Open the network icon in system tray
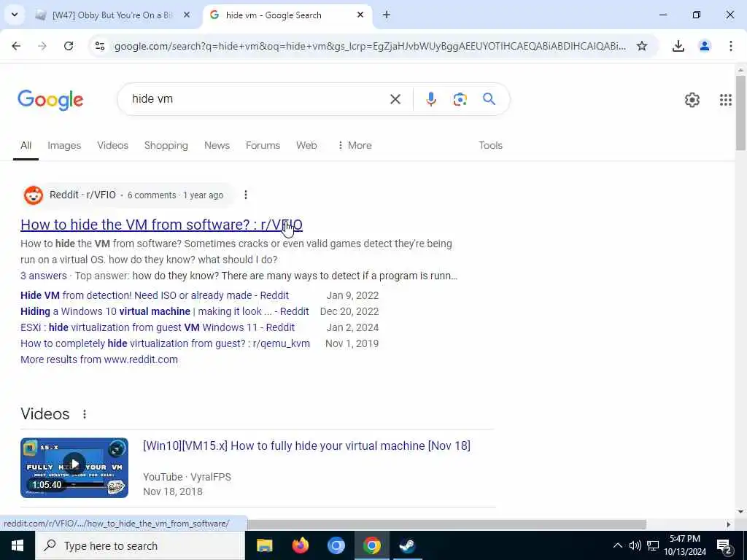 click(x=653, y=545)
